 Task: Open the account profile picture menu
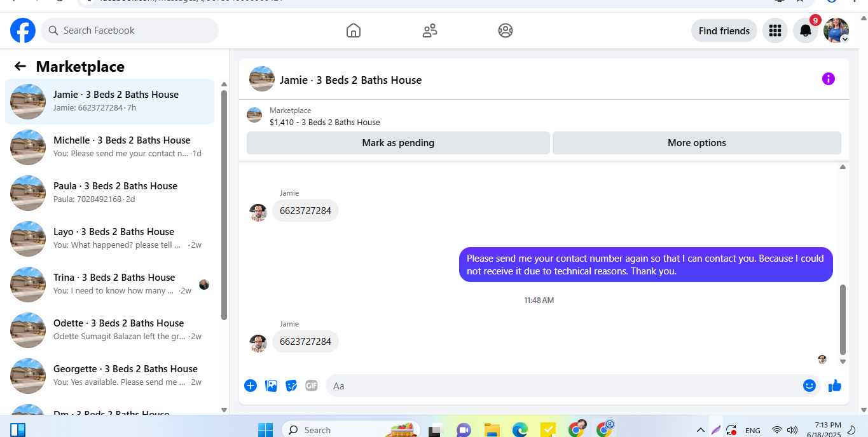point(836,30)
